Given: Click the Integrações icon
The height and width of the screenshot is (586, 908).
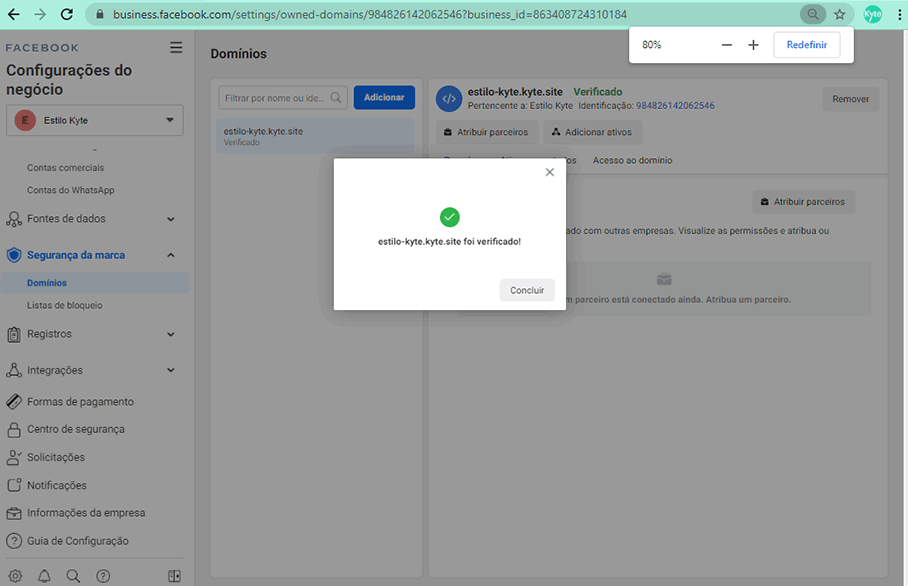Looking at the screenshot, I should coord(14,370).
